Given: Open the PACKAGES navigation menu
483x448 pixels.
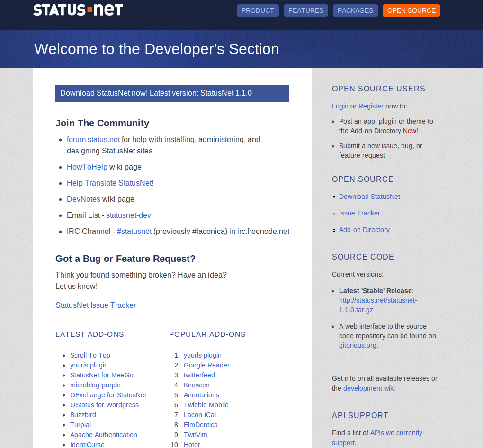Looking at the screenshot, I should (x=355, y=10).
